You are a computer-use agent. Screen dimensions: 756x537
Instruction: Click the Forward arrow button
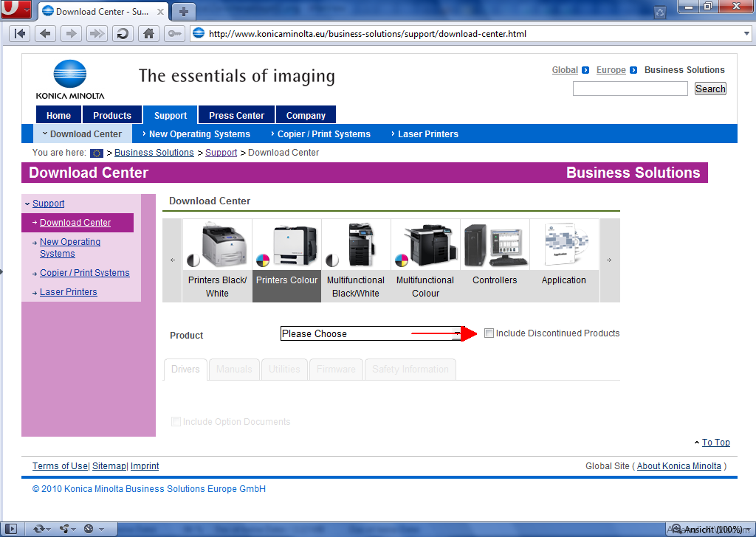point(71,34)
